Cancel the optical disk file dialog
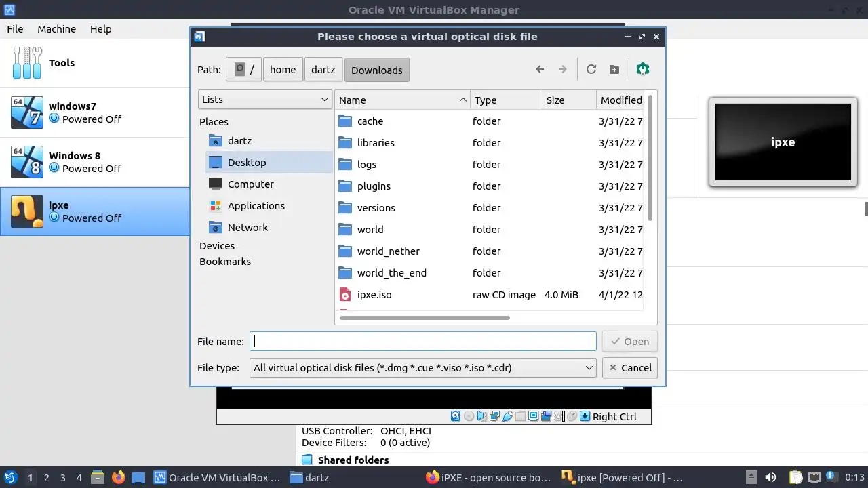The image size is (868, 488). pos(629,368)
